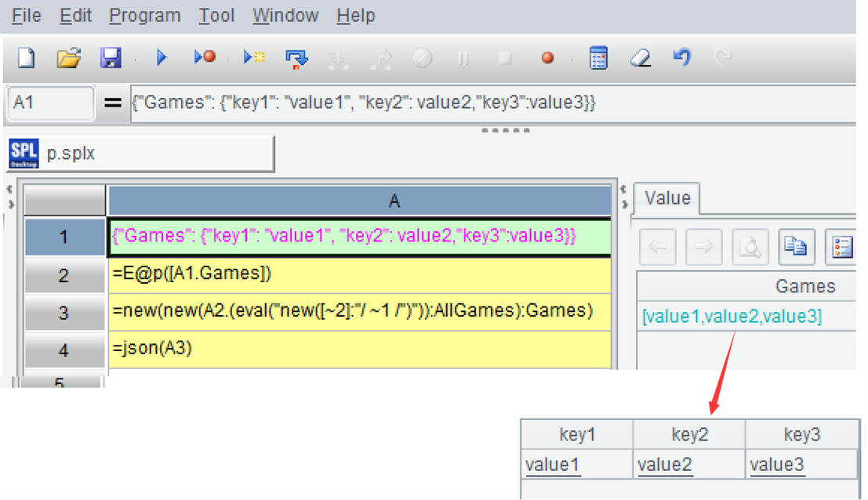Select the Value panel tab
Image resolution: width=868 pixels, height=500 pixels.
(x=666, y=198)
